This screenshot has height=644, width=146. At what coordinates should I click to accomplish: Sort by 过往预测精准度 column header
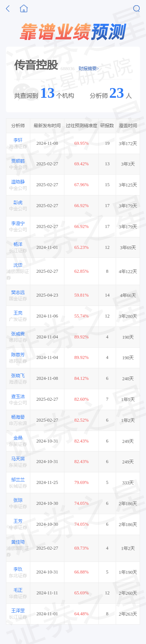pos(82,126)
